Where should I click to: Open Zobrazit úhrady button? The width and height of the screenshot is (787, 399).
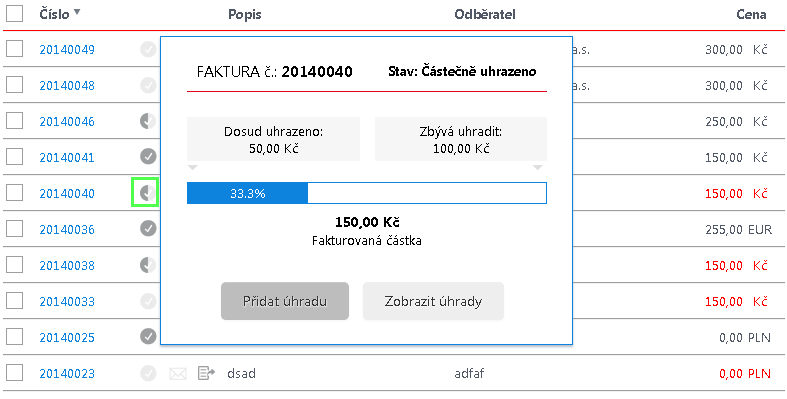[433, 301]
